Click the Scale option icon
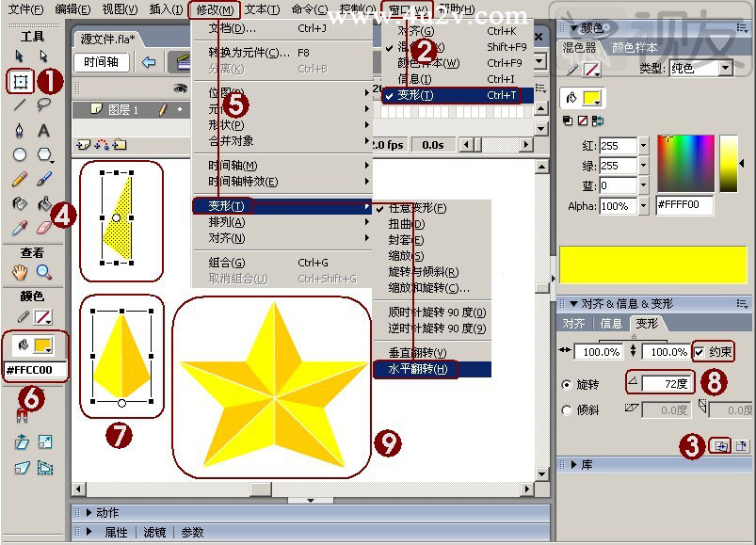 (45, 441)
